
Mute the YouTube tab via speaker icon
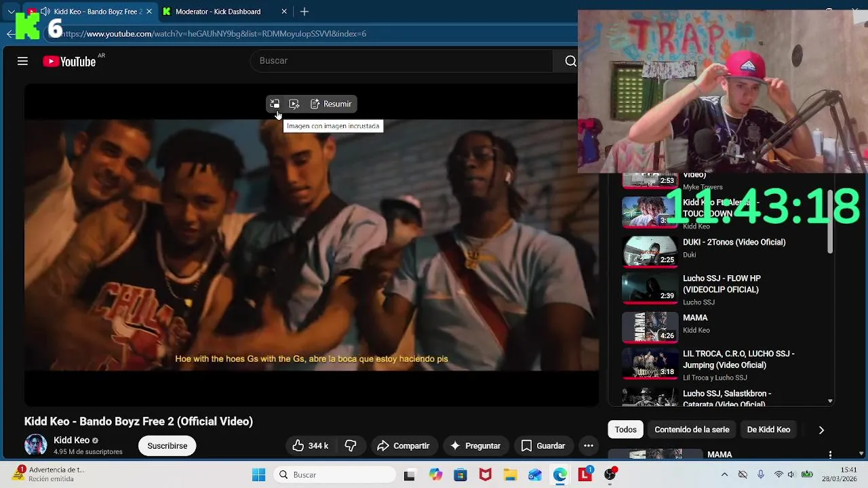pyautogui.click(x=45, y=12)
